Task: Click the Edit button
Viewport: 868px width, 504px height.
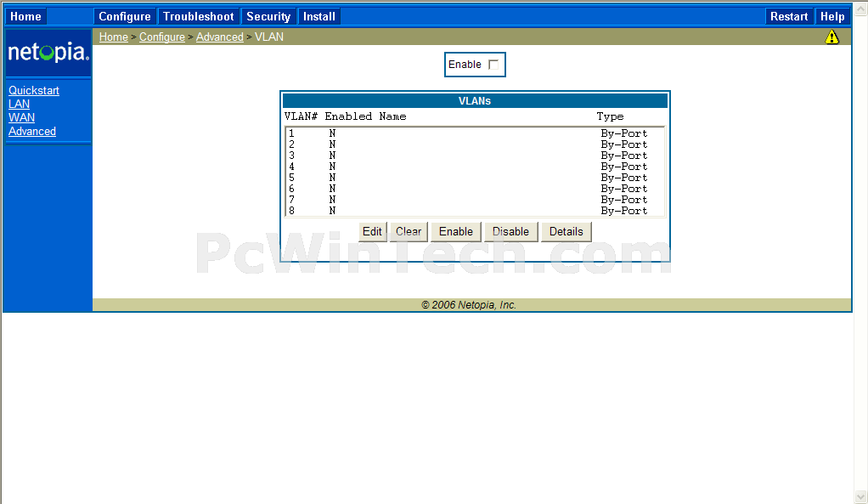Action: click(372, 231)
